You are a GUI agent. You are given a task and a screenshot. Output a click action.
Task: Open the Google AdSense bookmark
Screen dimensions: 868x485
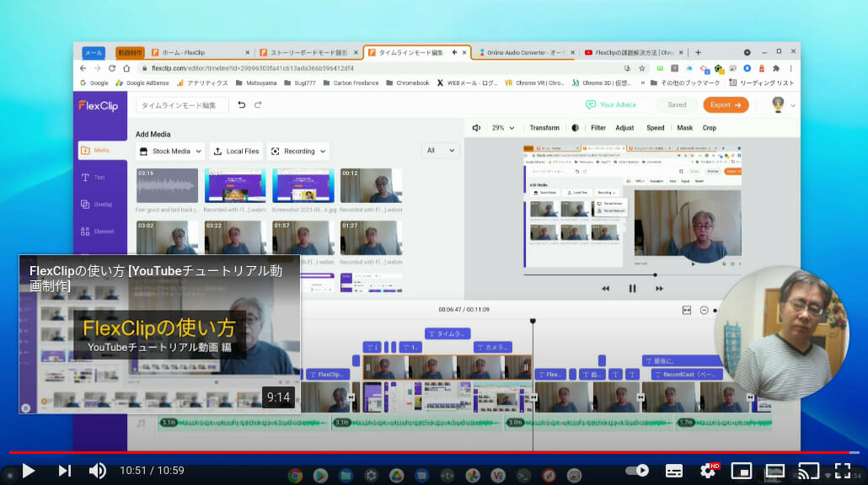142,83
